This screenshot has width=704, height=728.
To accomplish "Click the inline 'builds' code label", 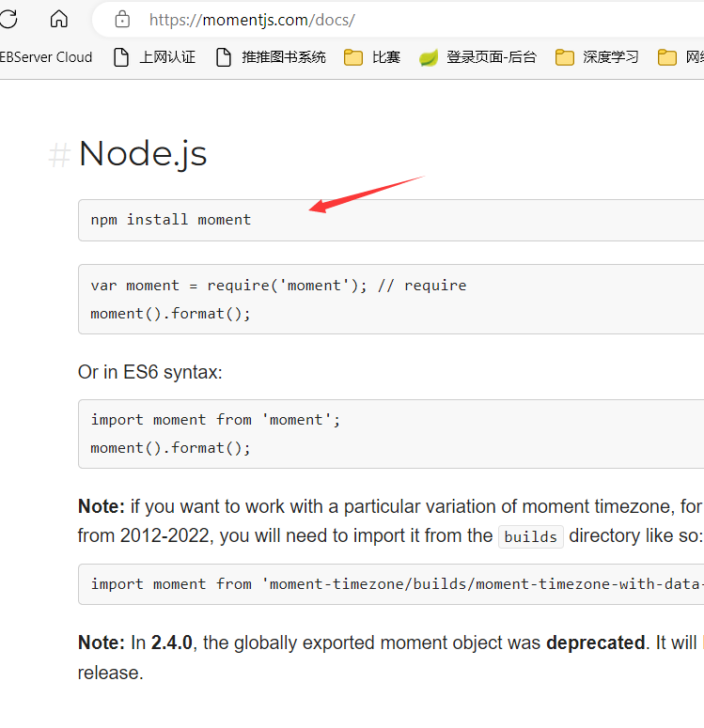I will [531, 536].
